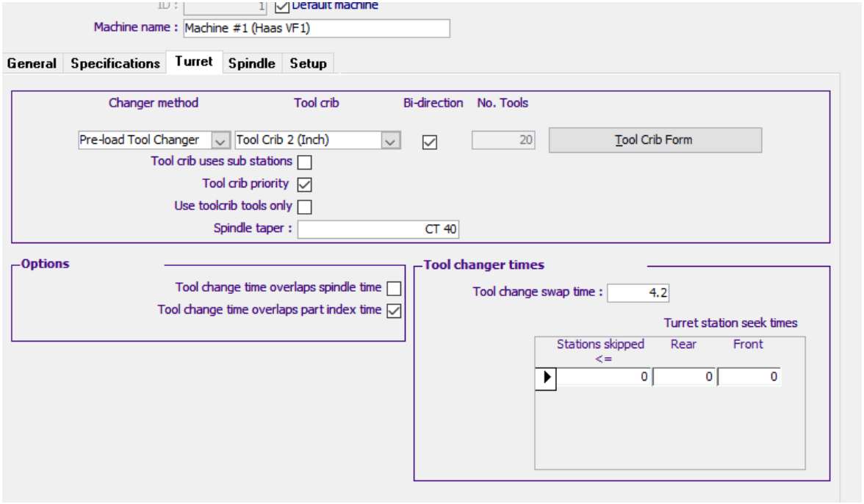Enable Use toolcrib tools only
The width and height of the screenshot is (864, 504).
coord(304,207)
